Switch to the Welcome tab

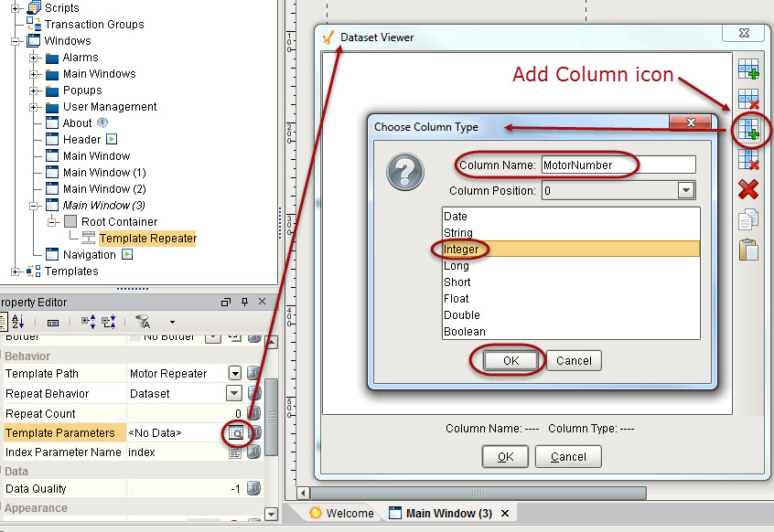[342, 513]
